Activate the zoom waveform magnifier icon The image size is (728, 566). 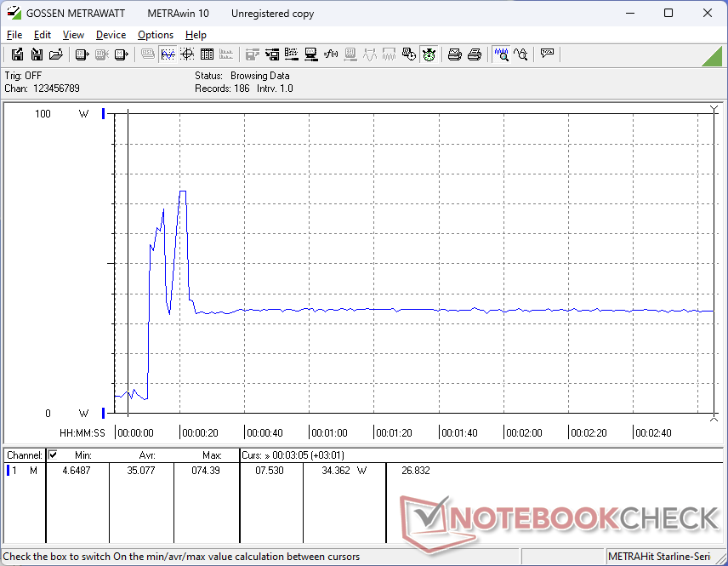(x=502, y=54)
